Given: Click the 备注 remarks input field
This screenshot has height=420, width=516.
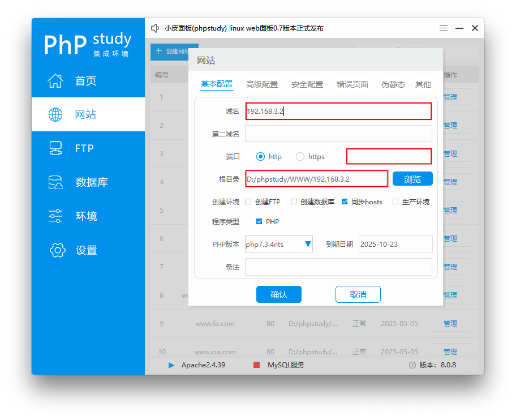Looking at the screenshot, I should coord(338,267).
